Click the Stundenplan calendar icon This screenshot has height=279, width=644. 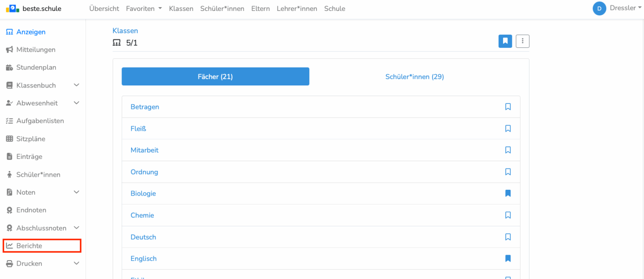click(9, 67)
